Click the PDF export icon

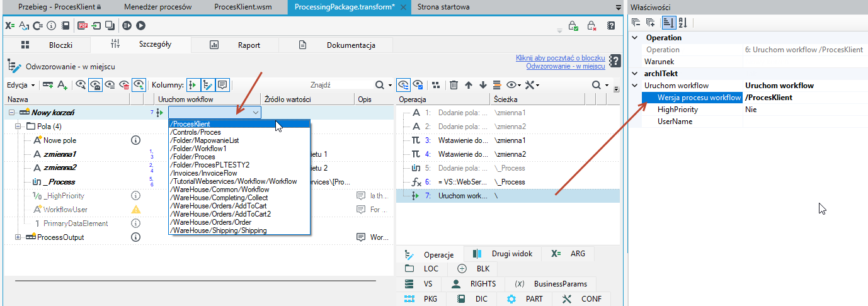[83, 26]
